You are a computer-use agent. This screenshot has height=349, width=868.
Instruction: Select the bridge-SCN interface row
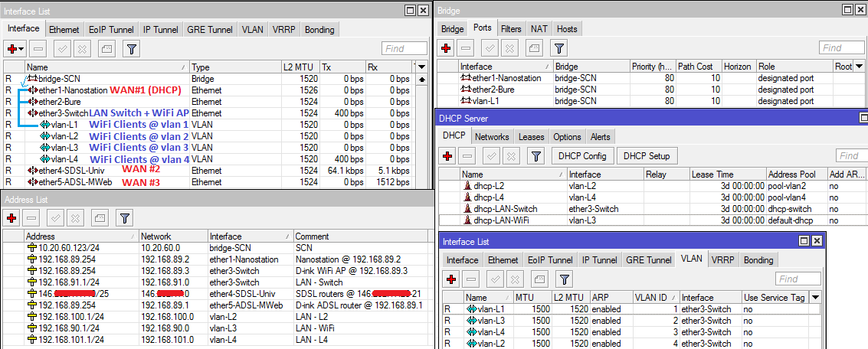[208, 79]
